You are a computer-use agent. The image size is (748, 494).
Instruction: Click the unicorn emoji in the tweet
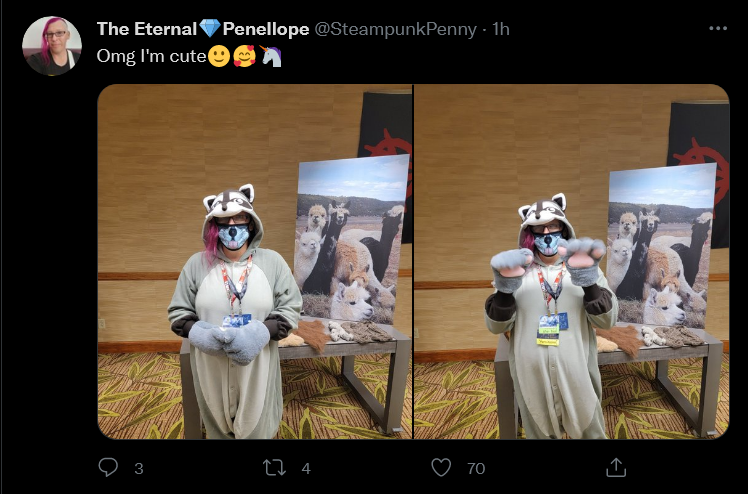(270, 56)
